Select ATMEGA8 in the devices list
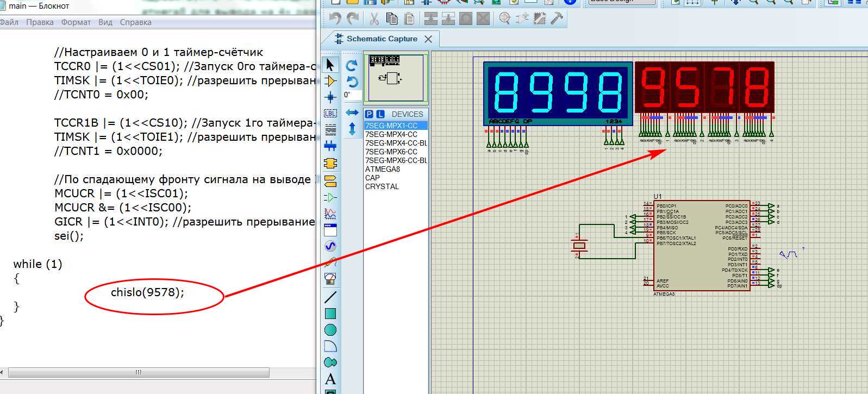The width and height of the screenshot is (868, 394). coord(382,169)
